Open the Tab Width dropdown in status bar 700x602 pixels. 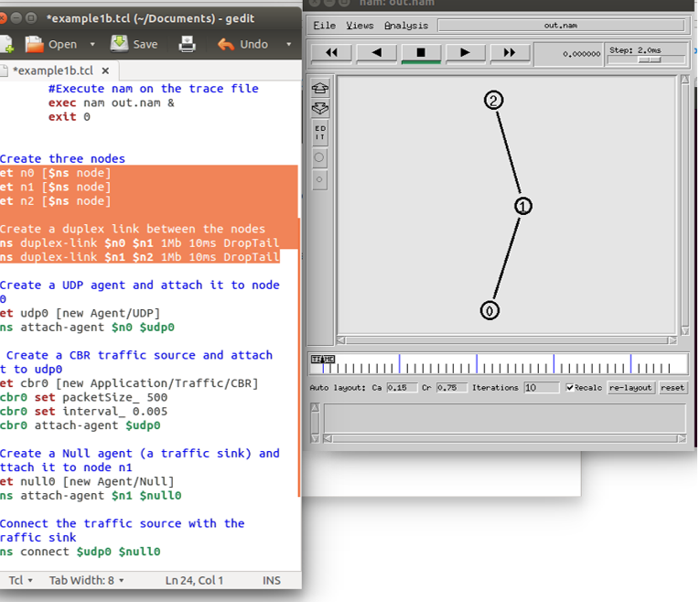tap(86, 580)
